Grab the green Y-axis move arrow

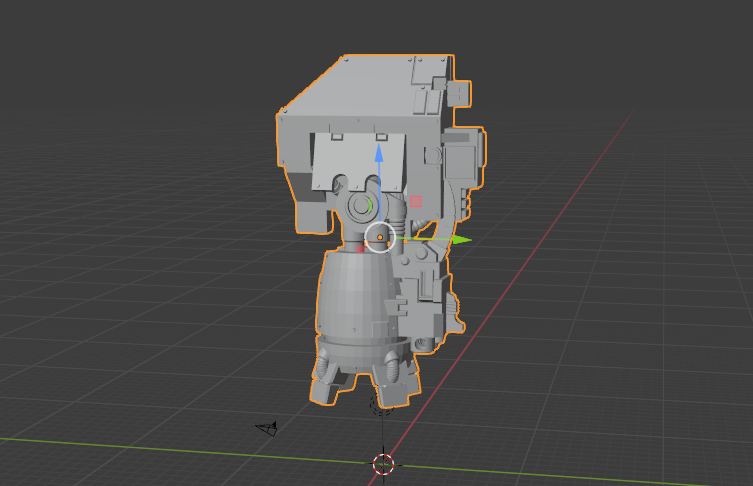pos(462,240)
